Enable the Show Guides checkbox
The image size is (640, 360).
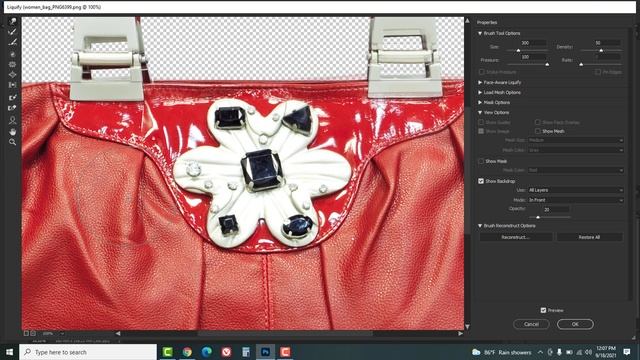[481, 122]
